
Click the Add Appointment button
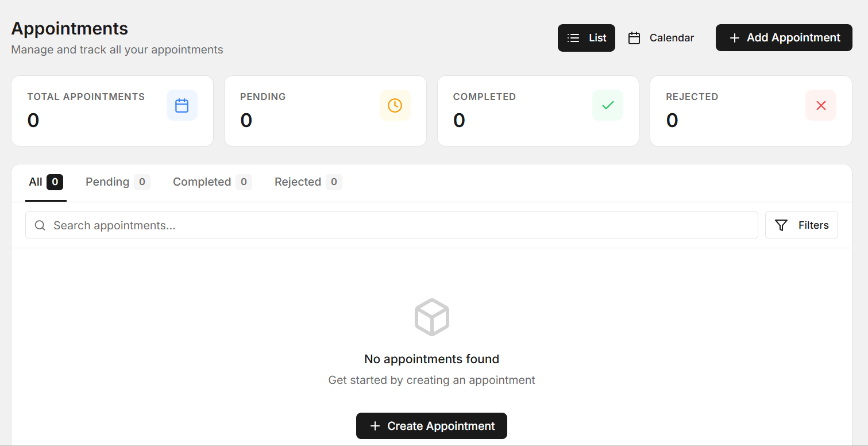tap(784, 38)
